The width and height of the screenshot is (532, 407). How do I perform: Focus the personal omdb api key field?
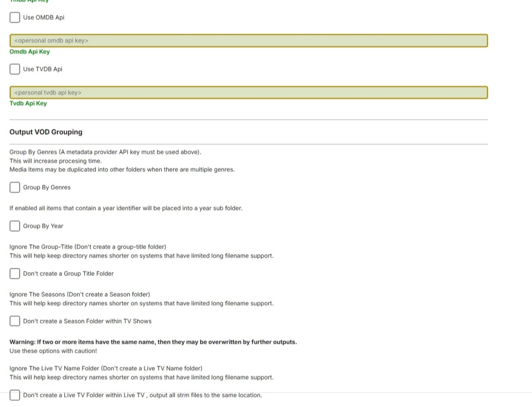click(249, 41)
